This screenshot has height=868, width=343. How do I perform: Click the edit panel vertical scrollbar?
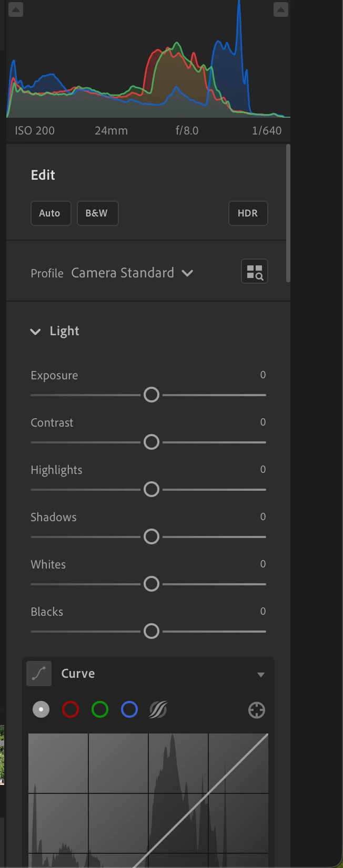(x=288, y=213)
